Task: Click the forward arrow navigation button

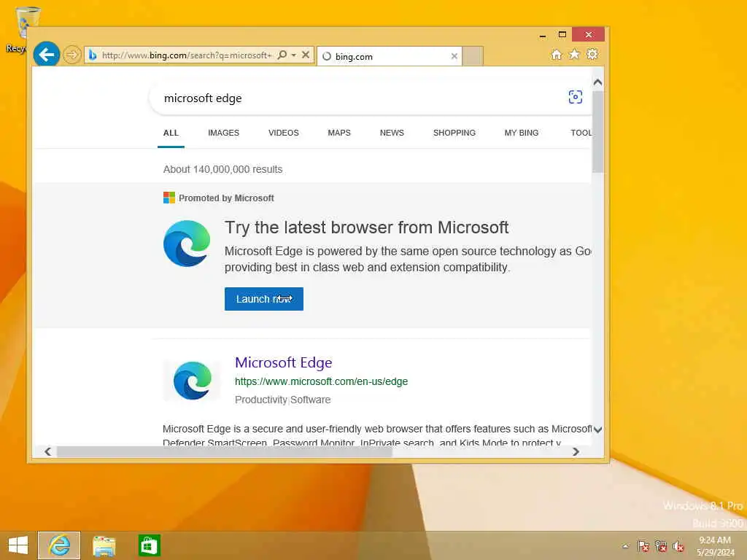Action: 72,55
